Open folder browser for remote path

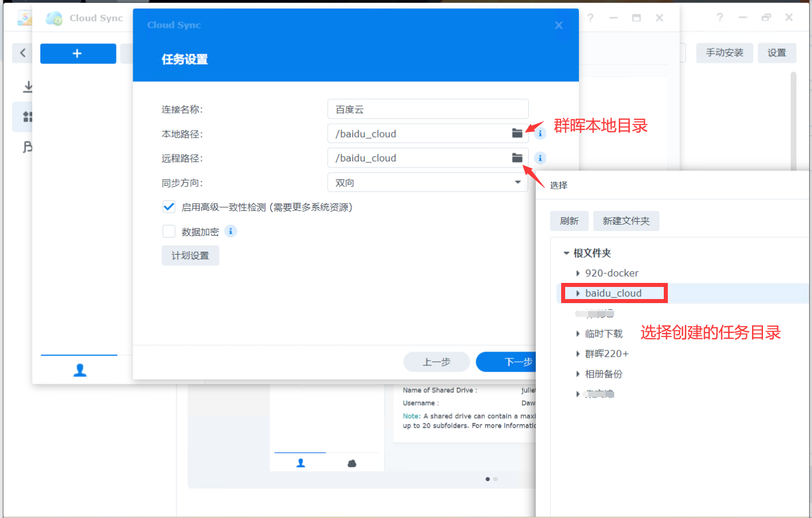pos(517,158)
